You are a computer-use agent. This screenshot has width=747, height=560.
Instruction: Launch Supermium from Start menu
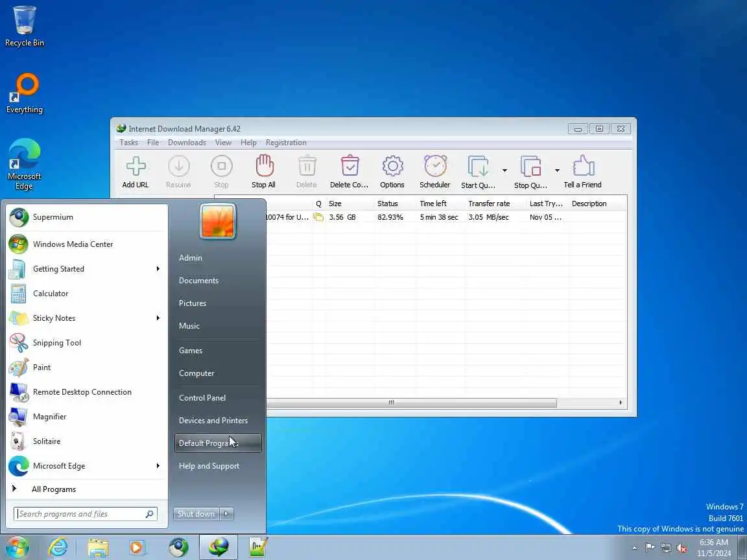click(87, 217)
